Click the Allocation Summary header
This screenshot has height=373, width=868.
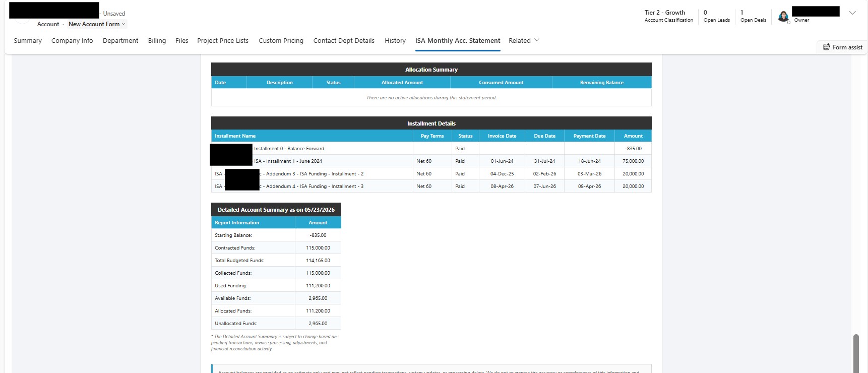431,69
